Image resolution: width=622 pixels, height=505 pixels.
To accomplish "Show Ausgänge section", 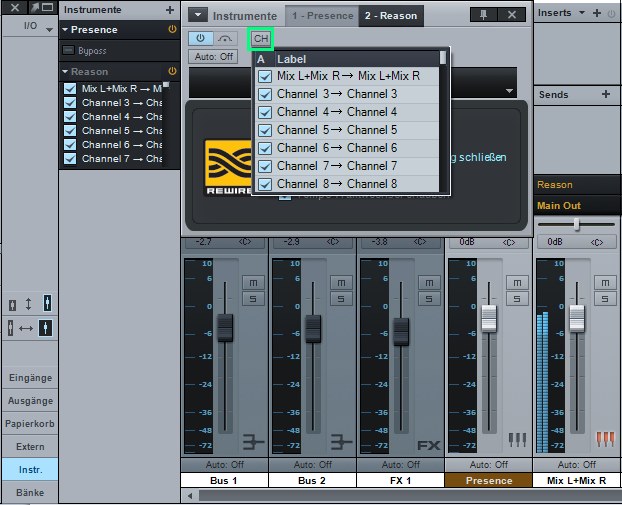I will [x=30, y=401].
